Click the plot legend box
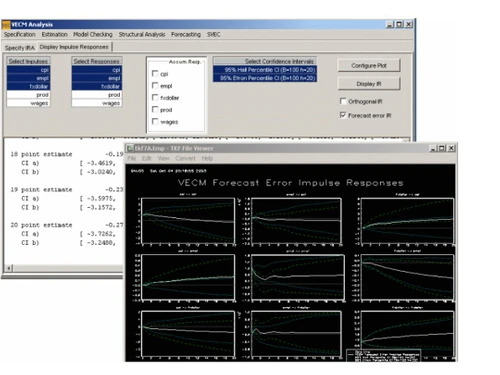The image size is (500, 375). pyautogui.click(x=383, y=355)
